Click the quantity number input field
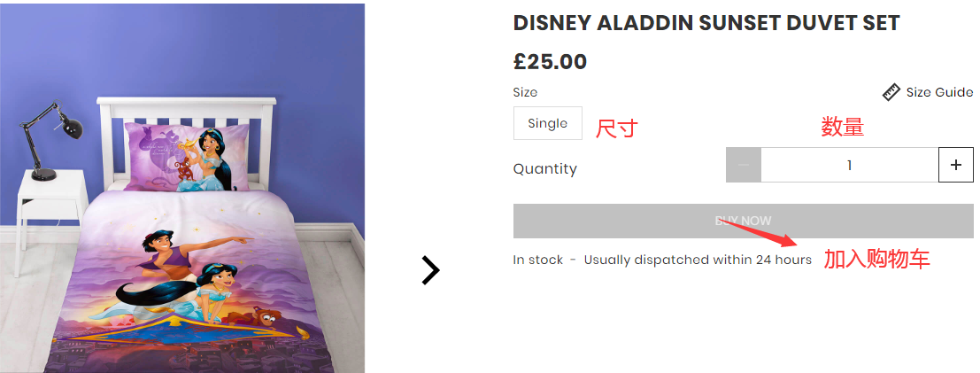 (849, 165)
